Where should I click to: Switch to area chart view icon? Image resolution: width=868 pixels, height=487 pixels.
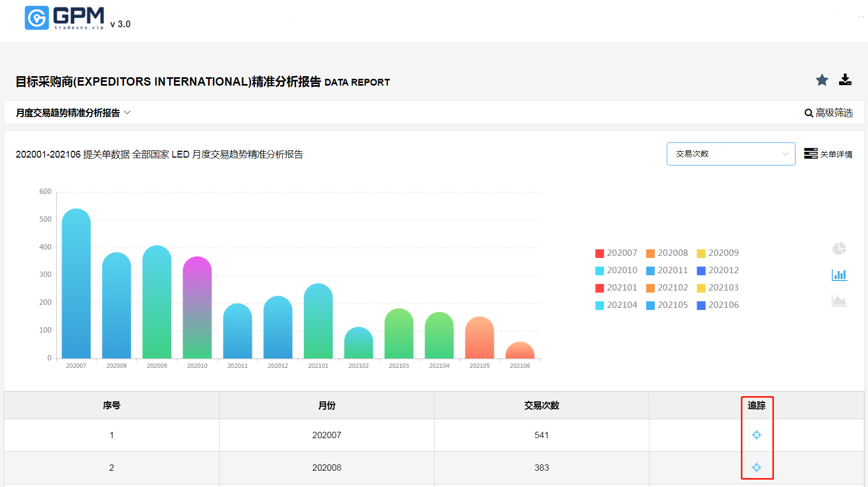click(839, 301)
